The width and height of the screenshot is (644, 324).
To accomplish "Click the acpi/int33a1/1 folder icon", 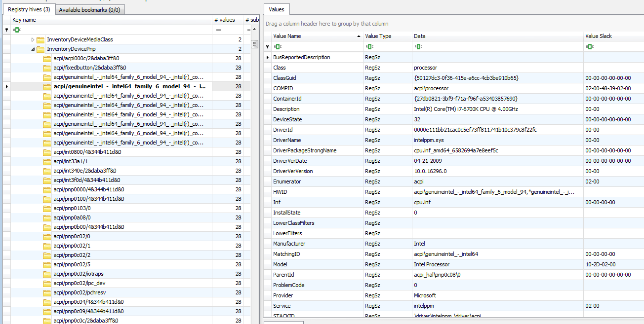I will (x=47, y=161).
